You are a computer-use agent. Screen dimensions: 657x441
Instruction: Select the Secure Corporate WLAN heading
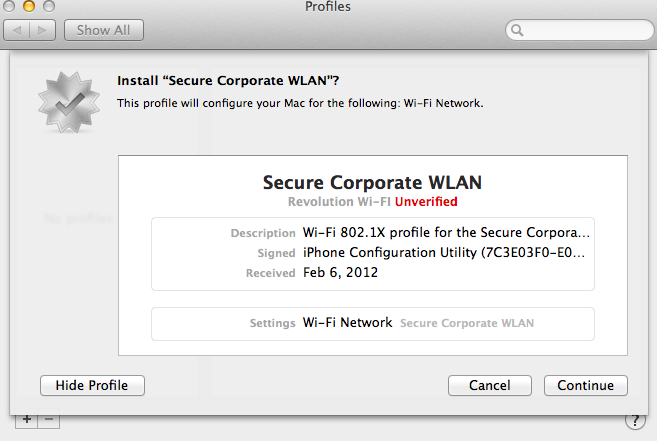click(372, 182)
